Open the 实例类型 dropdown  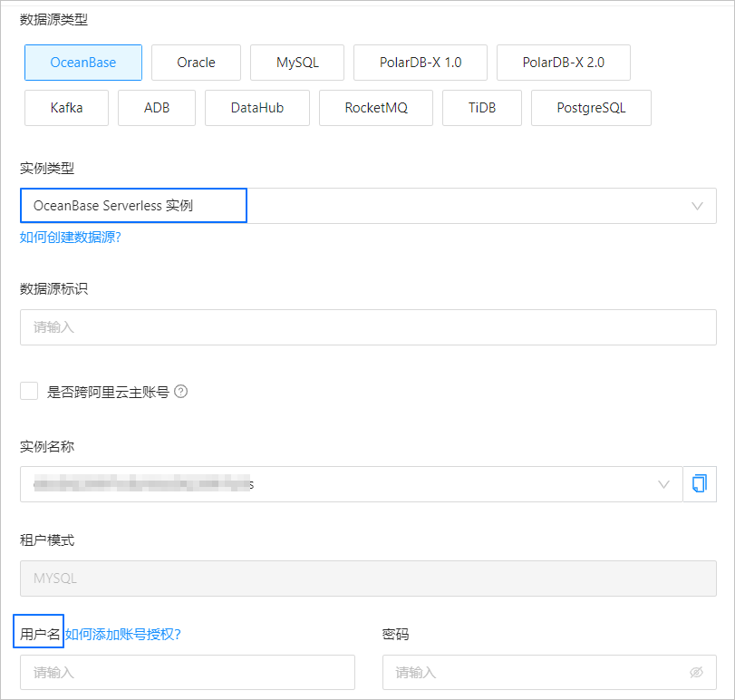coord(368,206)
